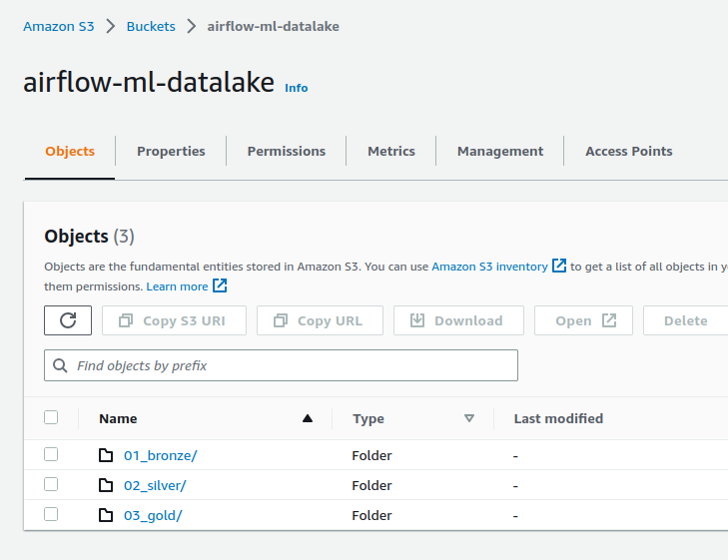Open the 03_gold/ folder link
728x560 pixels.
153,515
